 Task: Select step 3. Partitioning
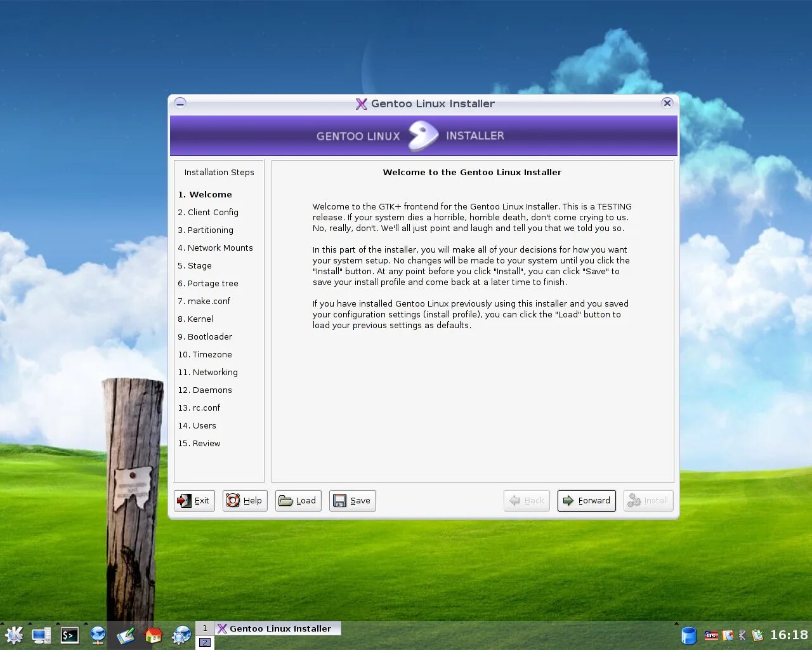pyautogui.click(x=206, y=230)
